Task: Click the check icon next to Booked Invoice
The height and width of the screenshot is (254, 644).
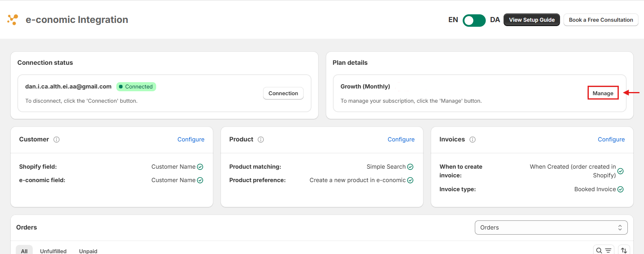Action: tap(620, 189)
